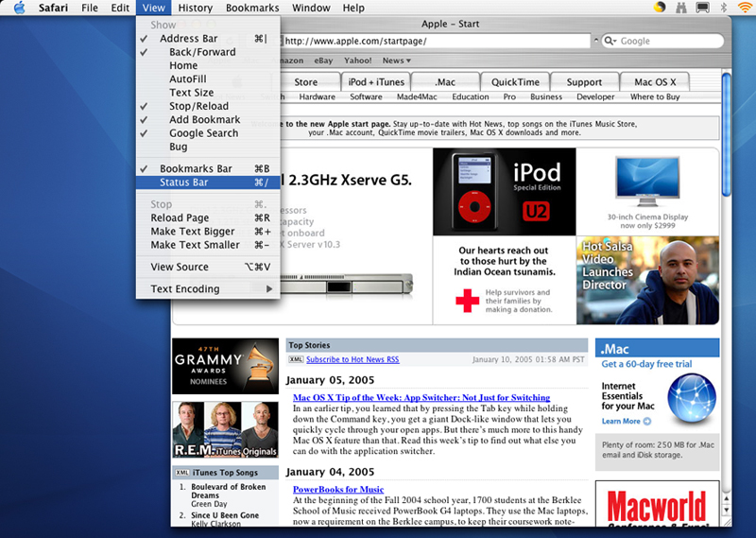Open PowerBooks for Music link
The image size is (756, 538).
[x=338, y=489]
